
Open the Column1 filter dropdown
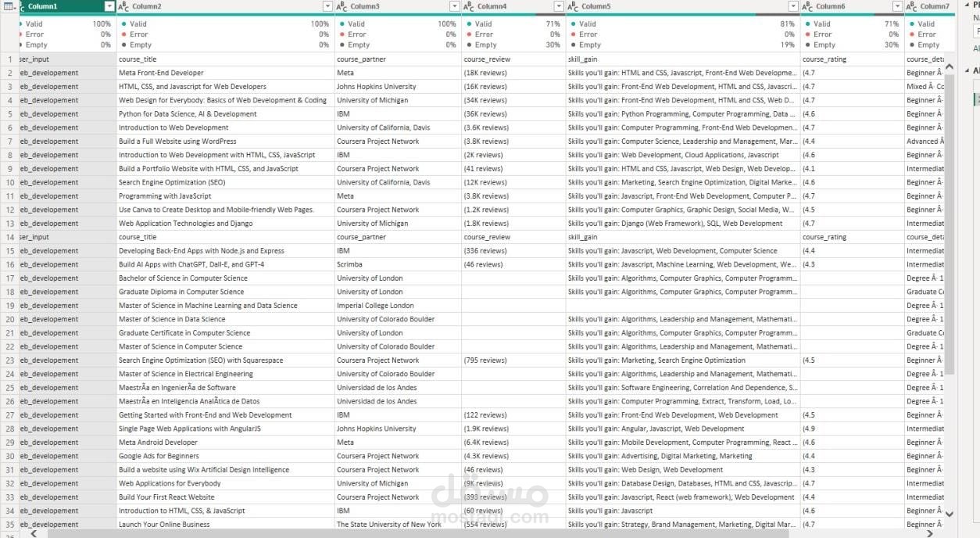click(109, 6)
